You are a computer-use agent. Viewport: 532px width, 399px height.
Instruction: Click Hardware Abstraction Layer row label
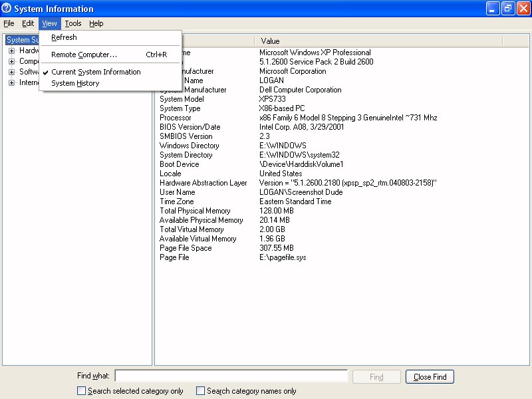203,183
